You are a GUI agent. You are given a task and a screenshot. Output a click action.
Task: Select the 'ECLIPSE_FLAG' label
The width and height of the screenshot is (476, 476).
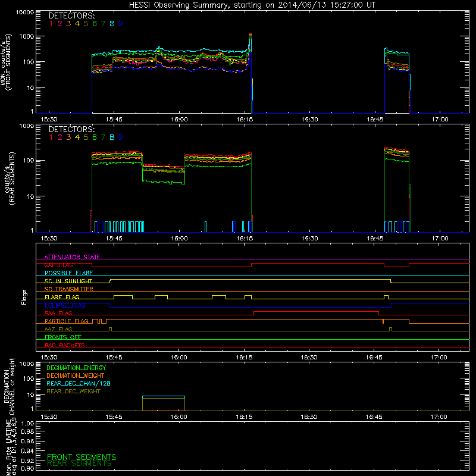pyautogui.click(x=65, y=305)
